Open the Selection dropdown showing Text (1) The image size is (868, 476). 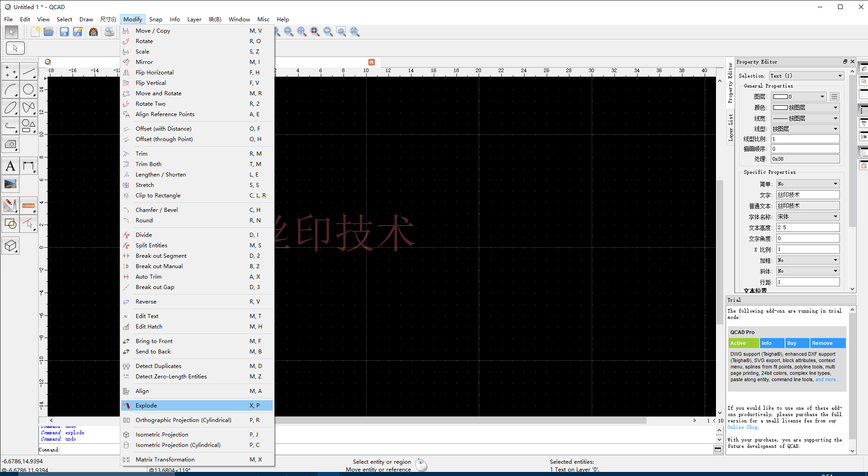805,75
